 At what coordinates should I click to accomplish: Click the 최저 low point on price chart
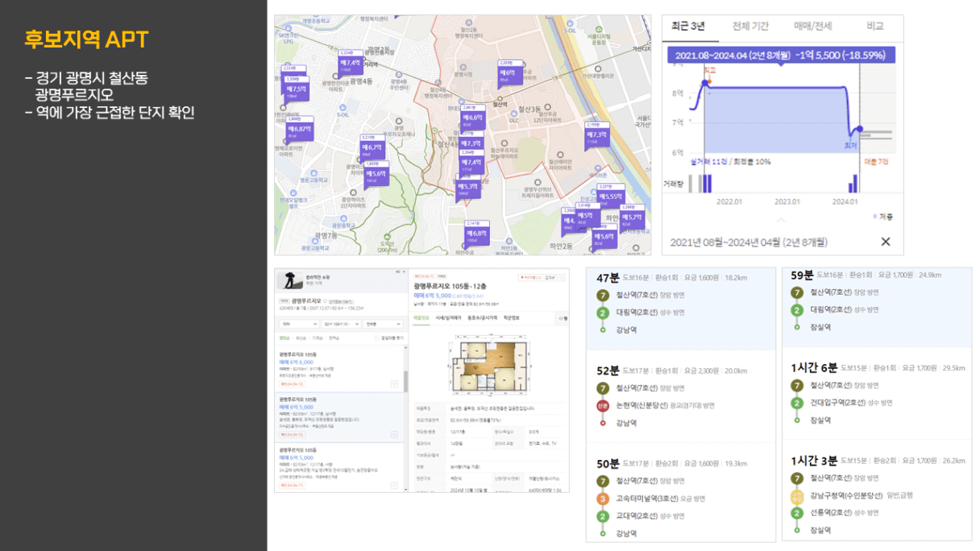coord(851,135)
